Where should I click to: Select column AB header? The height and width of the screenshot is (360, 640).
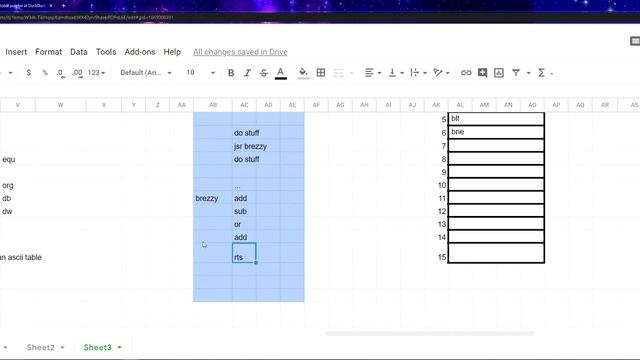(x=213, y=105)
